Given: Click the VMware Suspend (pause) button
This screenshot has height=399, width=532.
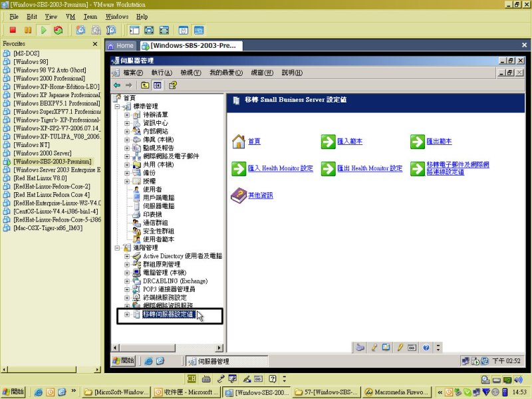Looking at the screenshot, I should pyautogui.click(x=28, y=30).
